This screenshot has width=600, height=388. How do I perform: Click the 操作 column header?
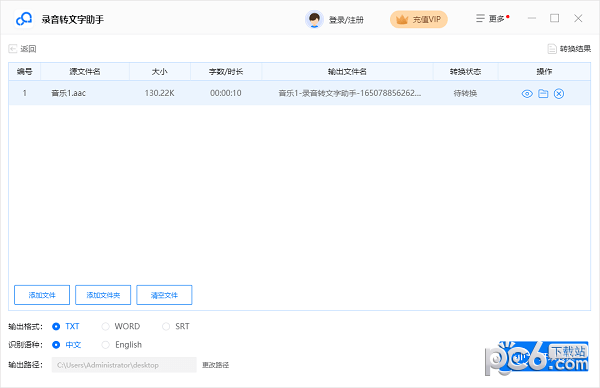(544, 72)
